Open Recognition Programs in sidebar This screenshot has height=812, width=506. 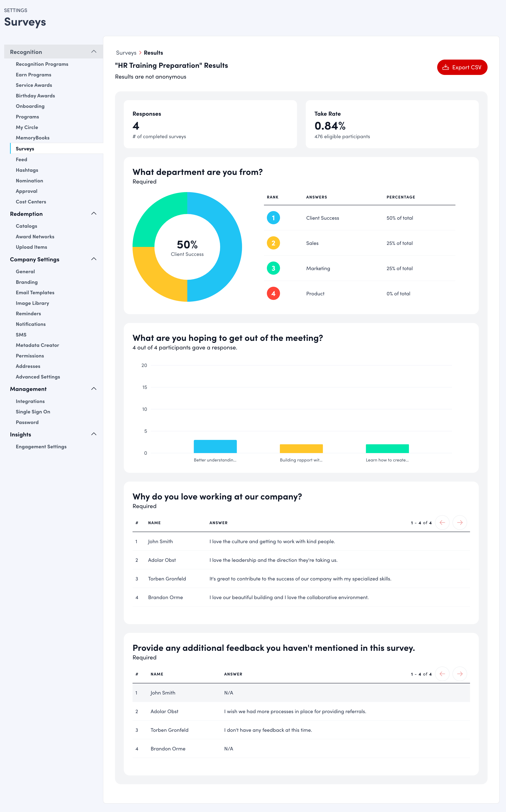(42, 64)
